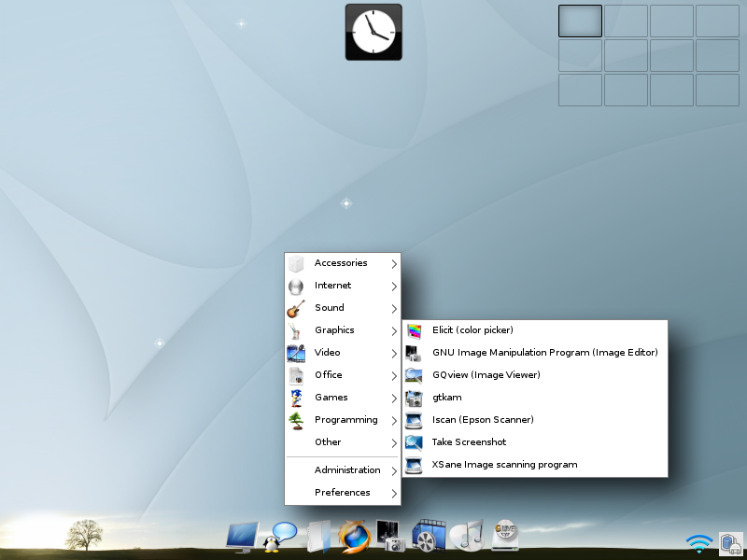Launch the film reel video dock icon
Image resolution: width=747 pixels, height=560 pixels.
coord(429,536)
